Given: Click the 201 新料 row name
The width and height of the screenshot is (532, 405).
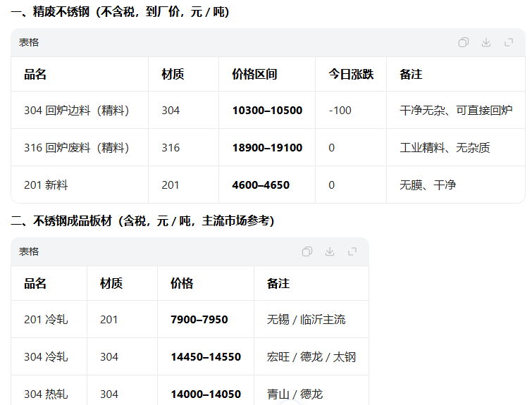Looking at the screenshot, I should (x=46, y=185).
